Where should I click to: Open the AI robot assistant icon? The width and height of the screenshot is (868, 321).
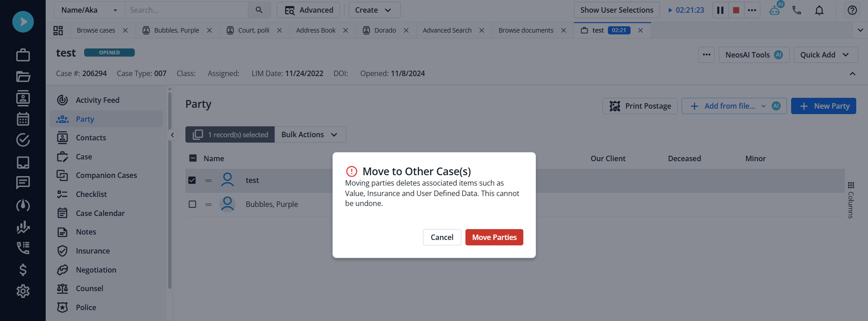pyautogui.click(x=776, y=9)
